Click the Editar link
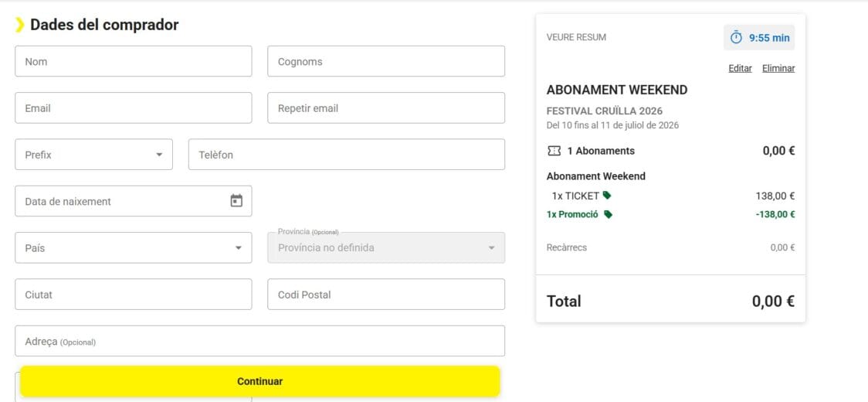Viewport: 868px width, 402px height. point(740,68)
